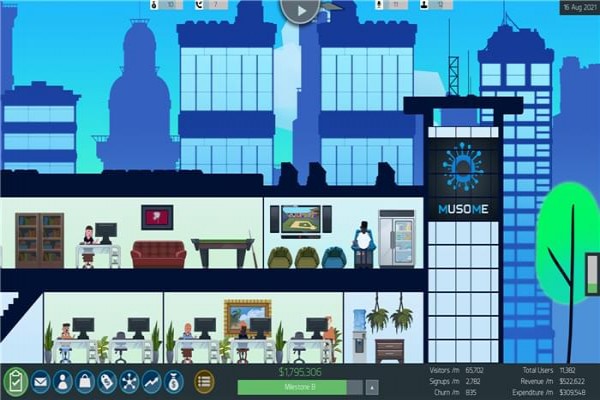Image resolution: width=600 pixels, height=400 pixels.
Task: Open the network hub icon
Action: click(129, 382)
